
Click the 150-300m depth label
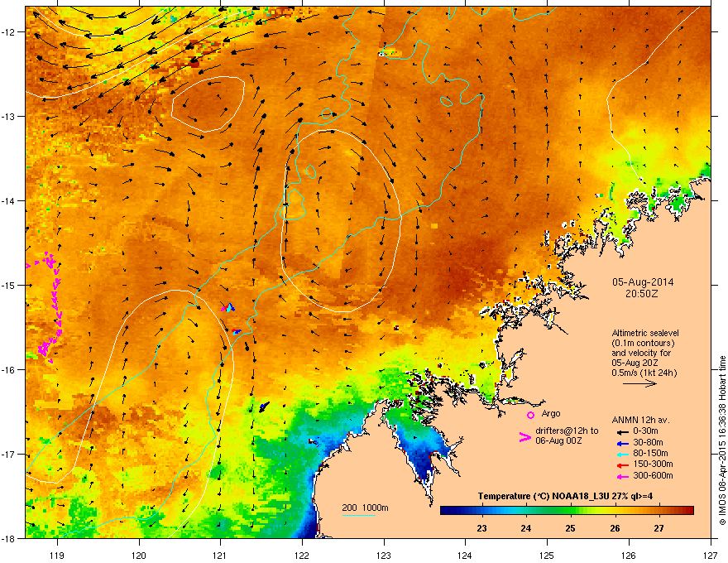(x=653, y=464)
